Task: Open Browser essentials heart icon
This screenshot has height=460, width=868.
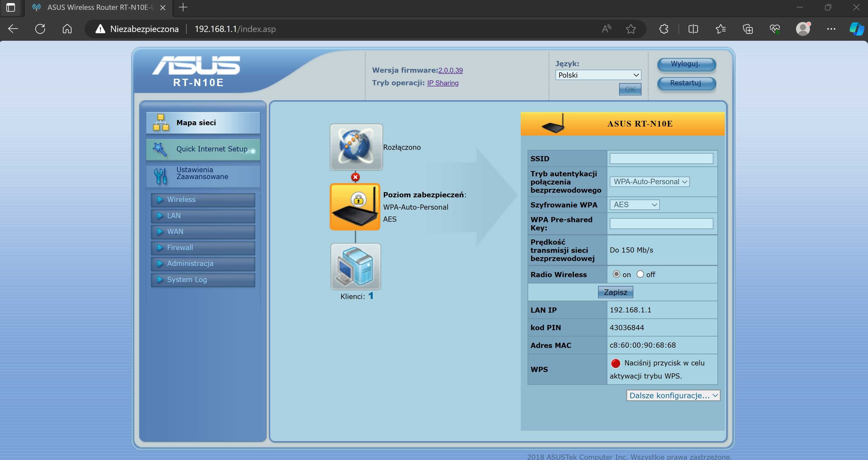Action: tap(775, 29)
